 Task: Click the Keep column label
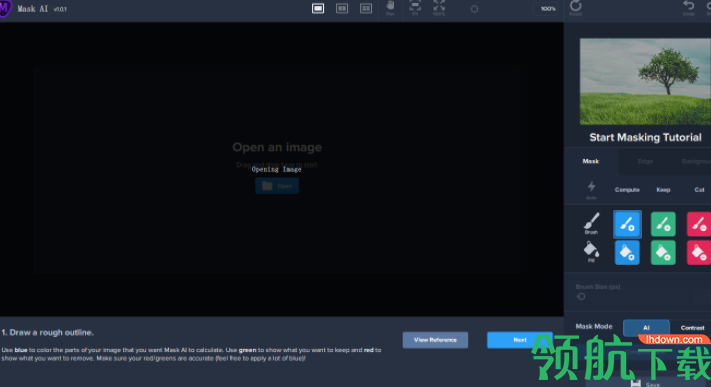(x=663, y=190)
